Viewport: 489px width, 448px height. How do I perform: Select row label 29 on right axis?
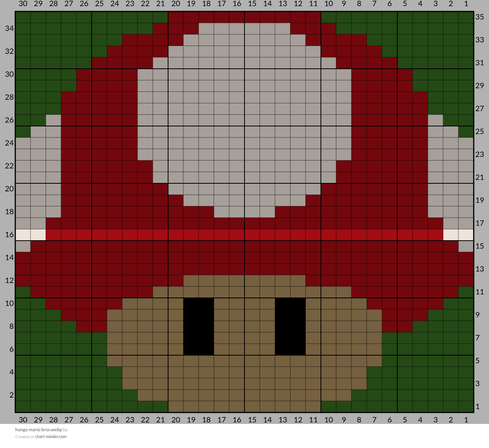tap(479, 86)
